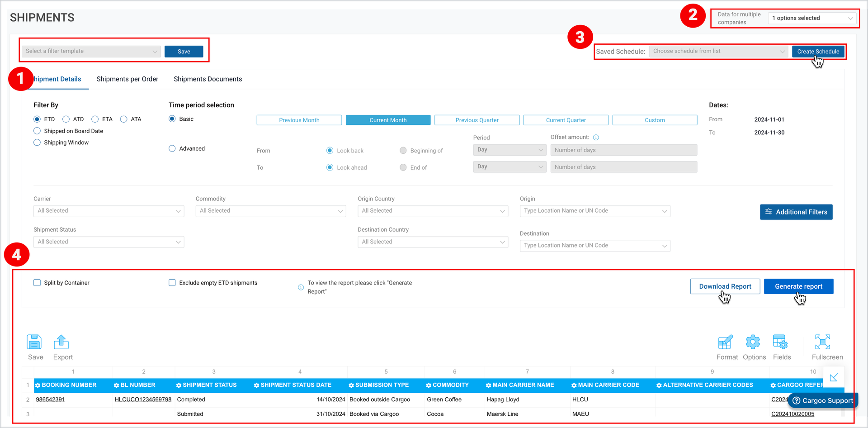Switch to Shipments Documents tab
This screenshot has height=428, width=868.
pyautogui.click(x=208, y=79)
